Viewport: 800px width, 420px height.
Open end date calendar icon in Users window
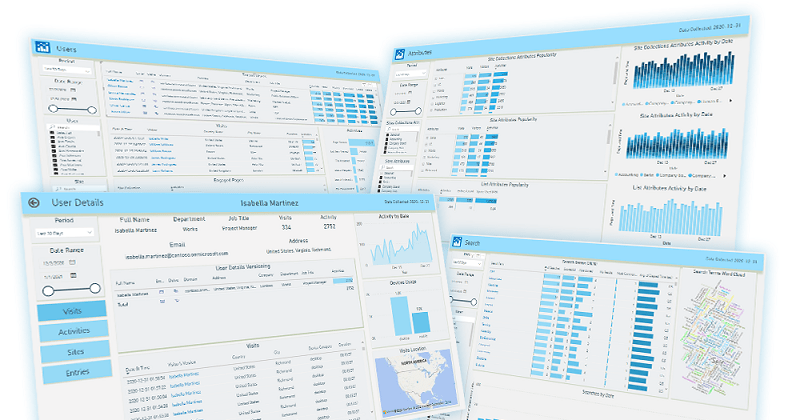tap(73, 98)
